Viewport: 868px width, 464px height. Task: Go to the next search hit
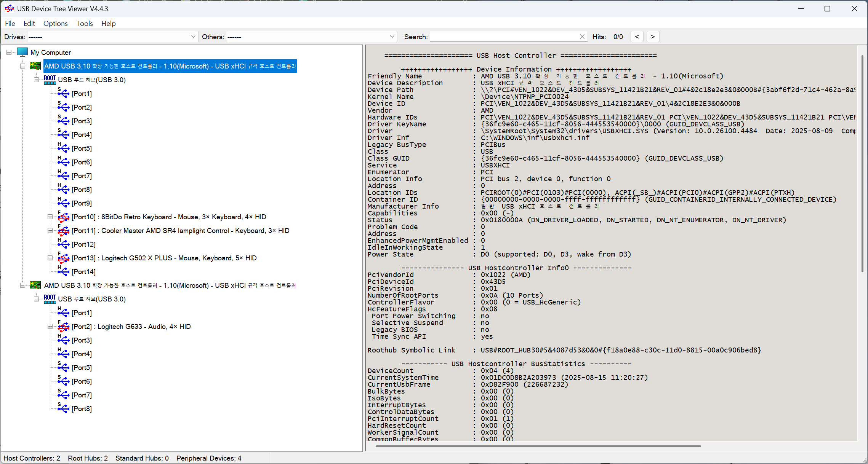[653, 37]
